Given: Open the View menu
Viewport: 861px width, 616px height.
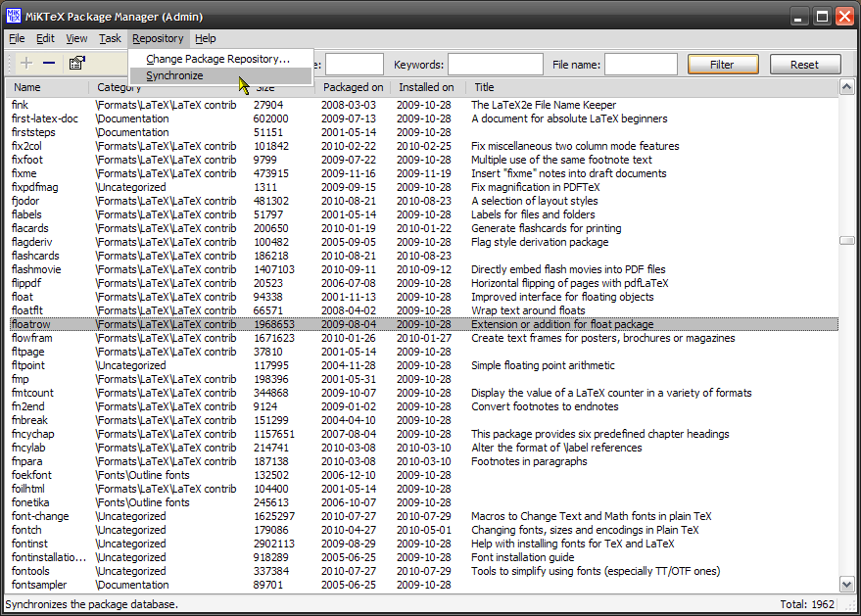Looking at the screenshot, I should (76, 38).
